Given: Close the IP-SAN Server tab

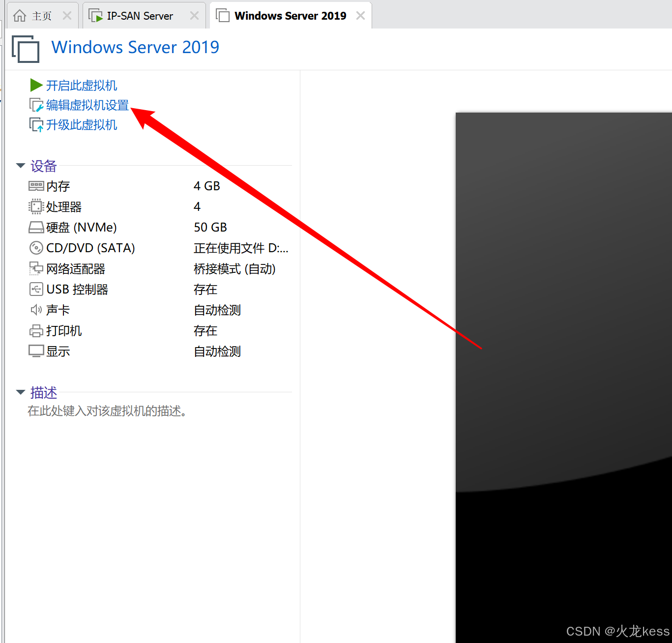Looking at the screenshot, I should tap(195, 16).
